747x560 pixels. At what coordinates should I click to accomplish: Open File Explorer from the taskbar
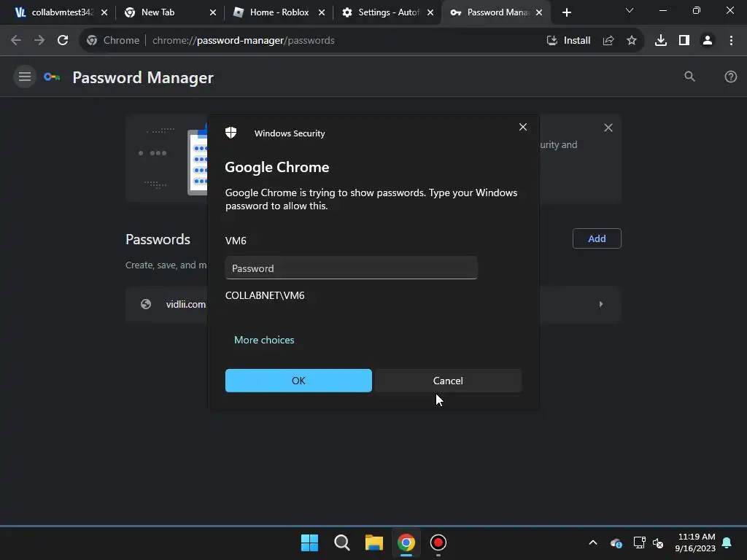374,542
